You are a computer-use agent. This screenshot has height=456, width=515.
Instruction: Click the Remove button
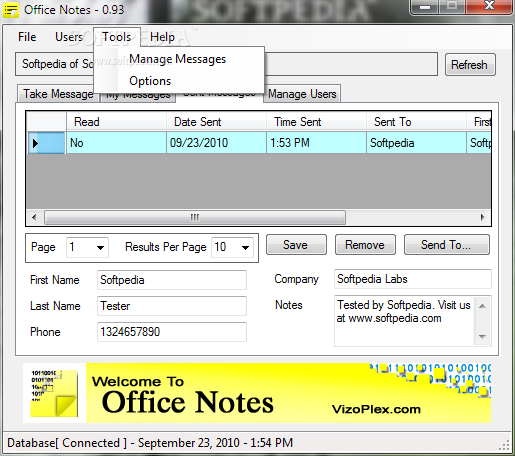point(365,245)
